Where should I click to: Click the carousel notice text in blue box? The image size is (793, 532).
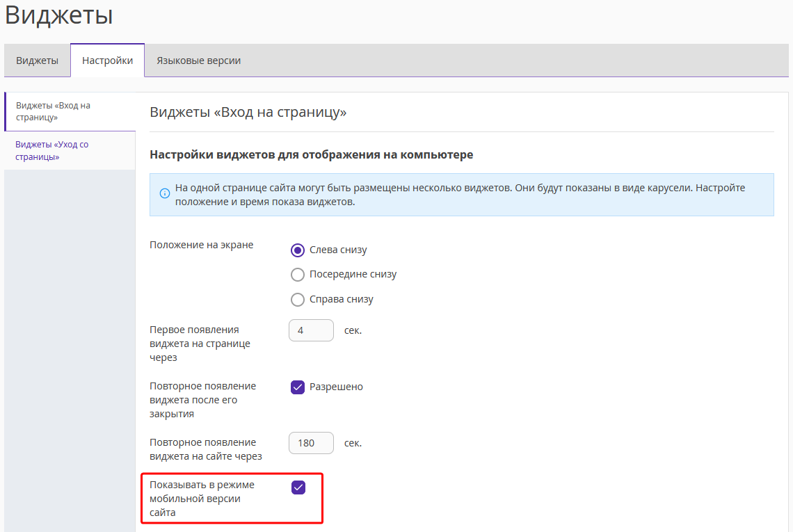pos(460,195)
